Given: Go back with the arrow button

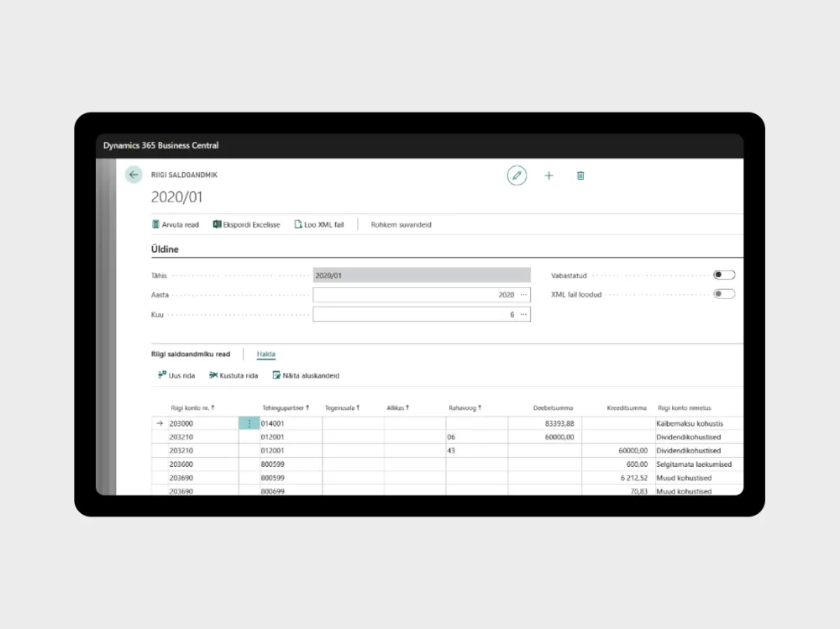Looking at the screenshot, I should [x=134, y=175].
